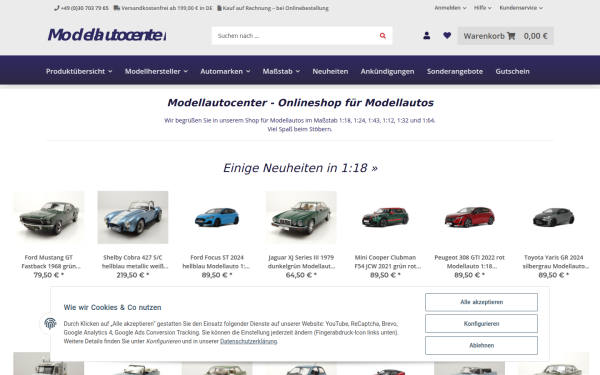Screen dimensions: 600x375
Task: Open Ford Focus ST 2024 thumbnail
Action: tap(217, 217)
